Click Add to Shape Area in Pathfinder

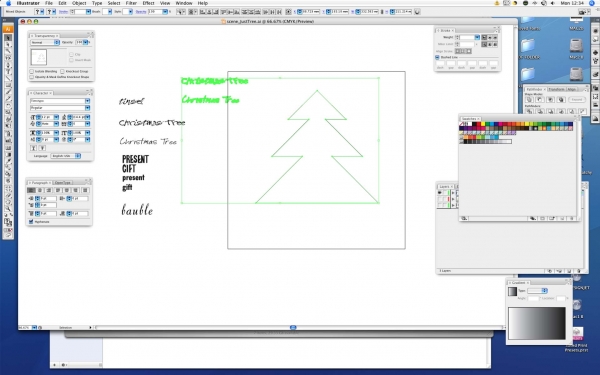tap(530, 99)
